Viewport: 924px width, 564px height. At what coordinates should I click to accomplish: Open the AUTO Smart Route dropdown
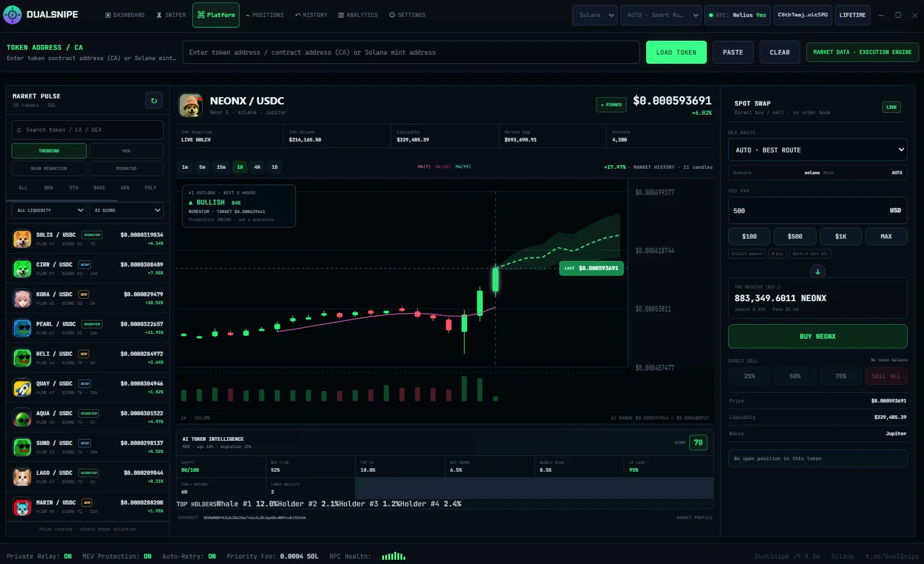click(661, 15)
